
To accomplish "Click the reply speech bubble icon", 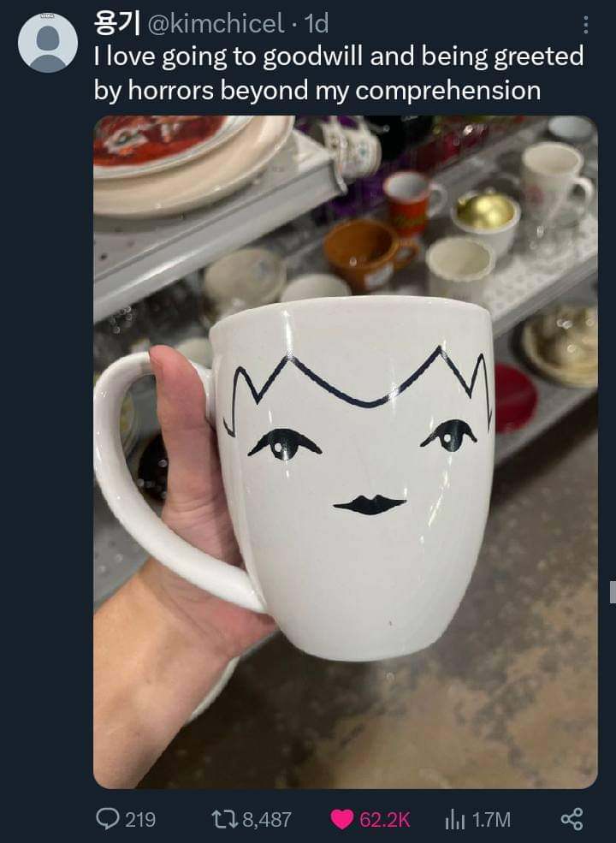I will pos(108,819).
